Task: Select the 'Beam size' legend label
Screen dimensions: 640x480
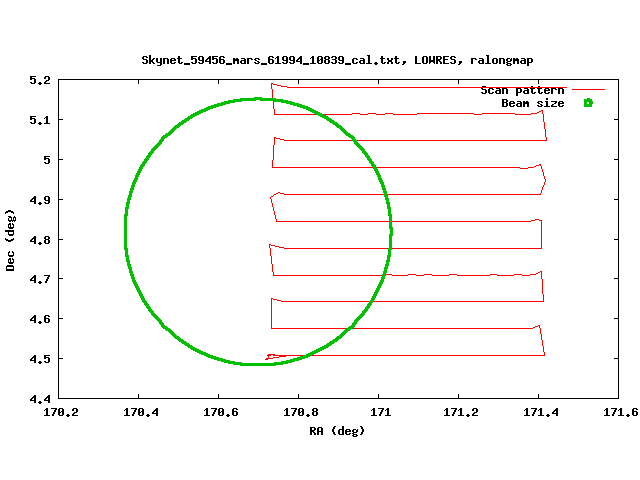Action: point(533,103)
